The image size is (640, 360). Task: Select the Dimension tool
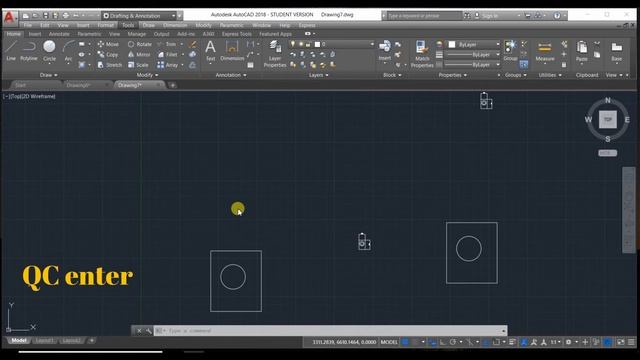click(232, 50)
